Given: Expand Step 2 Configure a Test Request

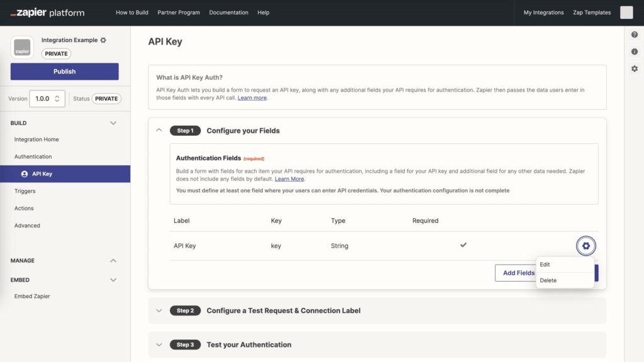Looking at the screenshot, I should [x=159, y=310].
